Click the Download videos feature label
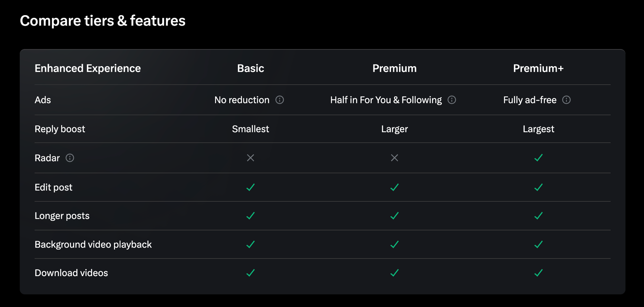The height and width of the screenshot is (307, 644). [71, 273]
